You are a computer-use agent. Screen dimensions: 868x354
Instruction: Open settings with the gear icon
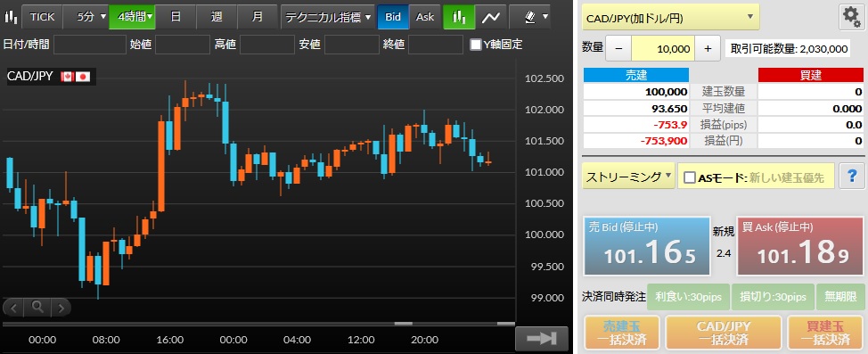[850, 17]
